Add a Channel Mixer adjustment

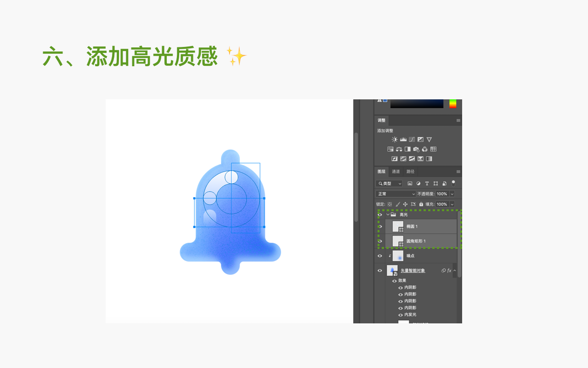pyautogui.click(x=425, y=149)
